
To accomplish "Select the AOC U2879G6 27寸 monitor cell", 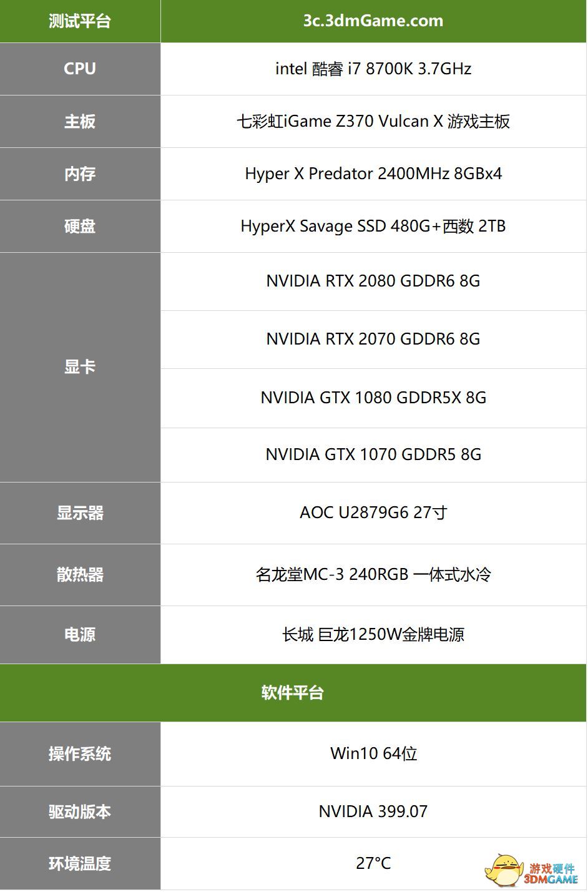I will [373, 512].
